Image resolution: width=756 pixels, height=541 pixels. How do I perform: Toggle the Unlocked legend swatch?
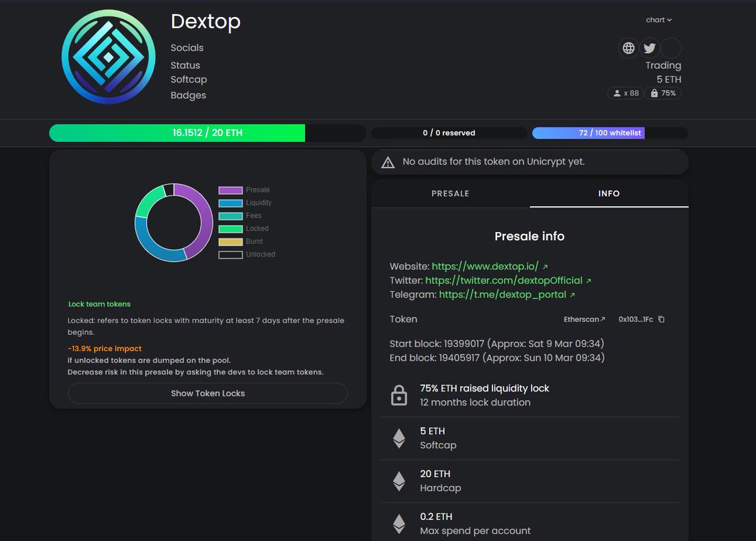pyautogui.click(x=231, y=255)
